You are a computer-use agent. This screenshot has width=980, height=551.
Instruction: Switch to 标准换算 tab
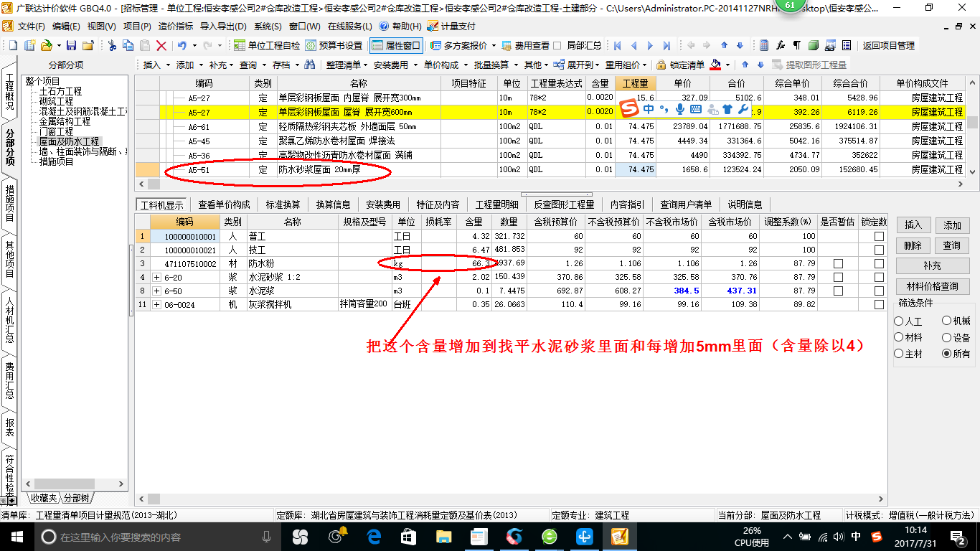pyautogui.click(x=283, y=204)
